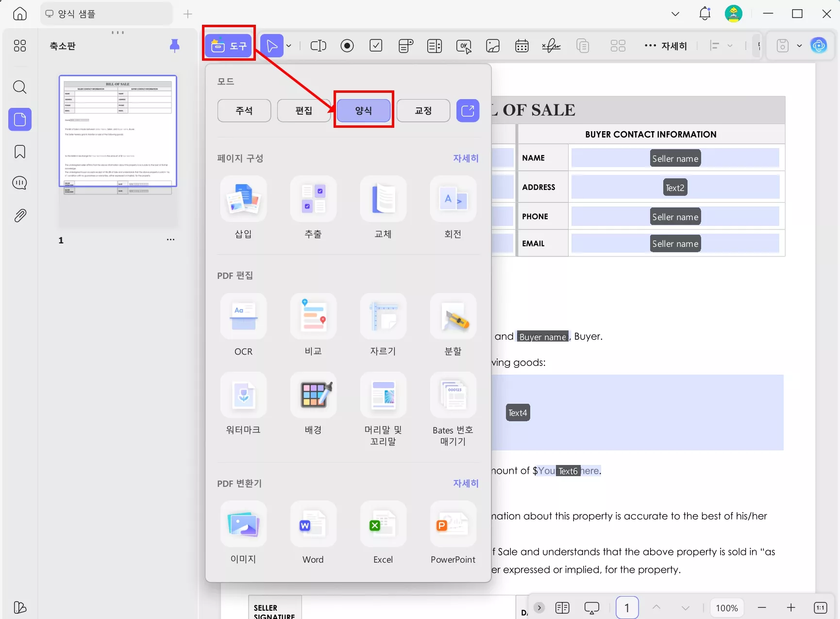The width and height of the screenshot is (840, 619).
Task: Open the comments panel in the sidebar
Action: (x=20, y=183)
